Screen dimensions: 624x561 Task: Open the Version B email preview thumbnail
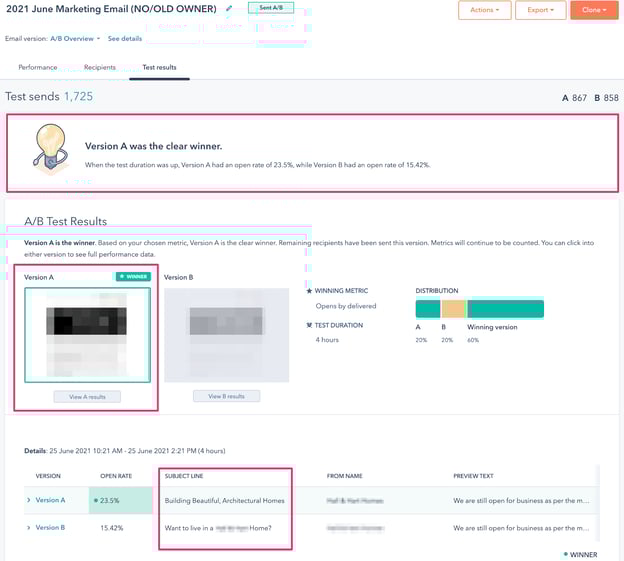tap(226, 334)
